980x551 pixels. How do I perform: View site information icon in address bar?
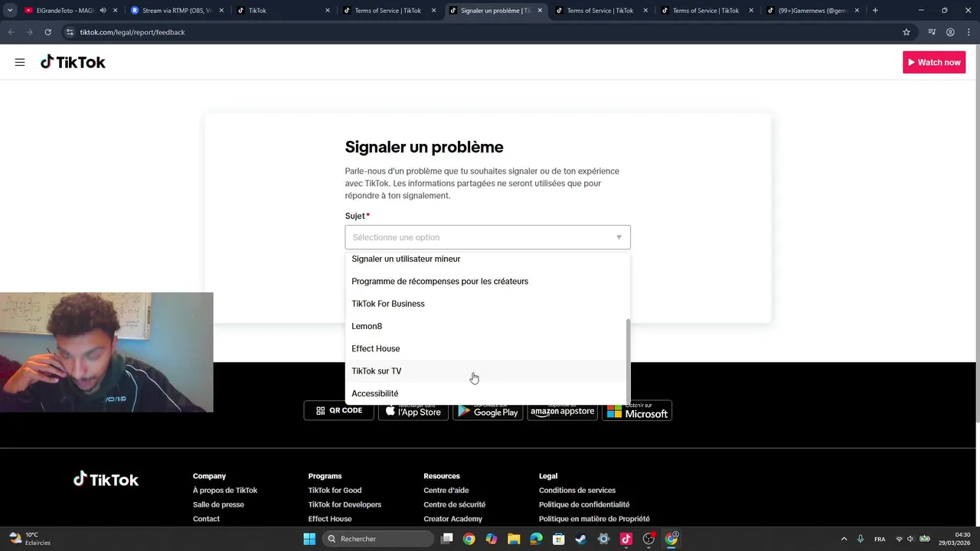[x=70, y=32]
